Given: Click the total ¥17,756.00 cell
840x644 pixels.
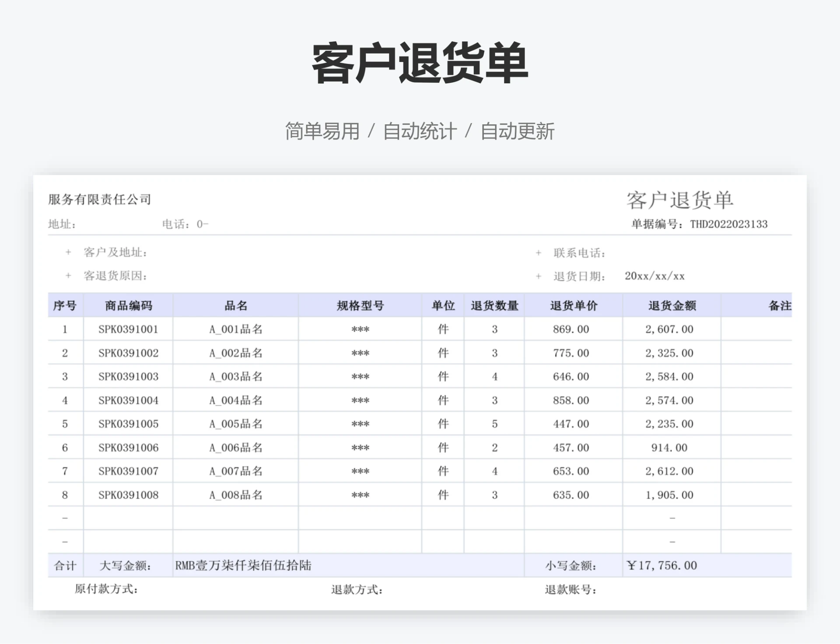Looking at the screenshot, I should [661, 566].
